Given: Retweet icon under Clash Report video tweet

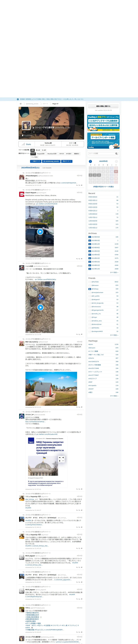Looking at the screenshot, I should pyautogui.click(x=79, y=259).
